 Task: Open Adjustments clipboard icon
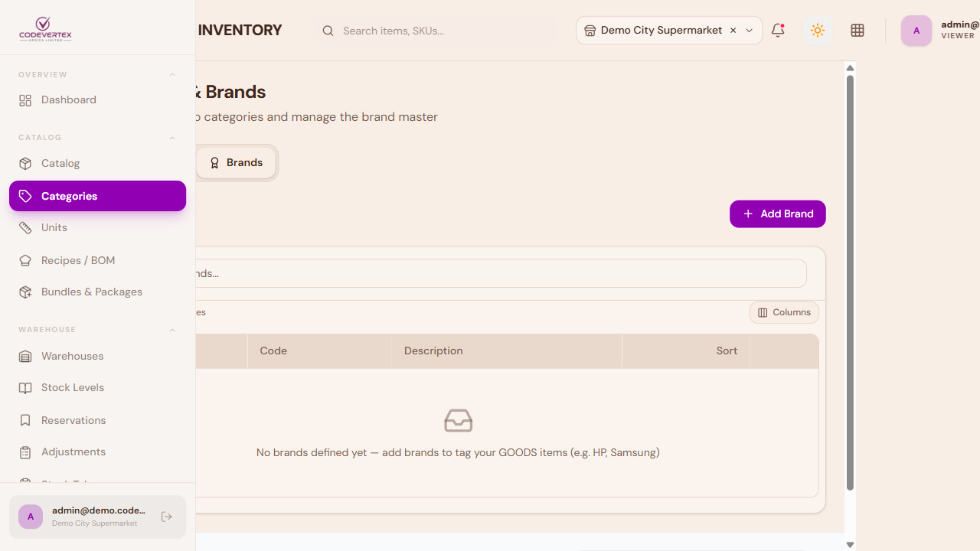pos(25,452)
